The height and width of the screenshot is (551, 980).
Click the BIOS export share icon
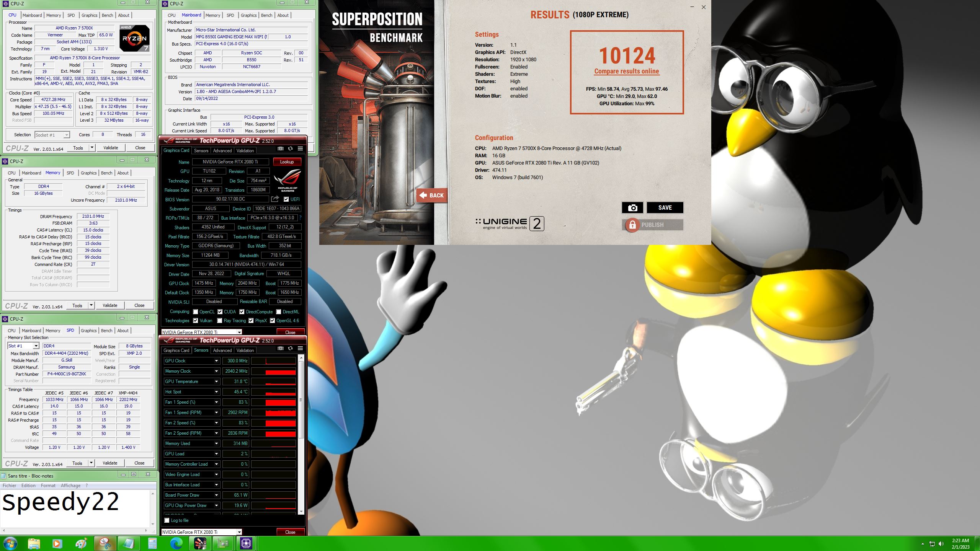(x=275, y=199)
